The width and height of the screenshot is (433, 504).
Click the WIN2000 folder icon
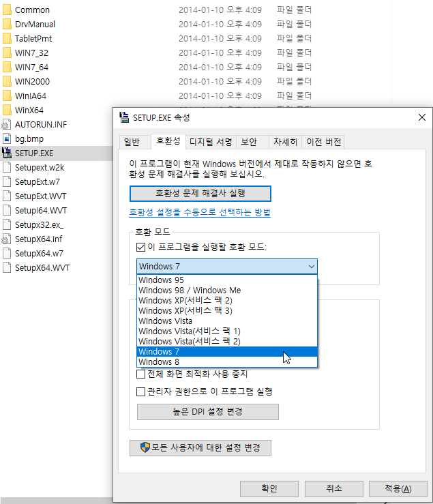coord(7,81)
